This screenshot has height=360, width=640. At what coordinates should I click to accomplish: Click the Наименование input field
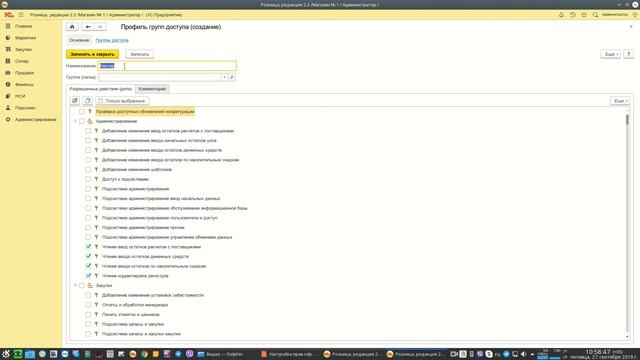pos(167,66)
